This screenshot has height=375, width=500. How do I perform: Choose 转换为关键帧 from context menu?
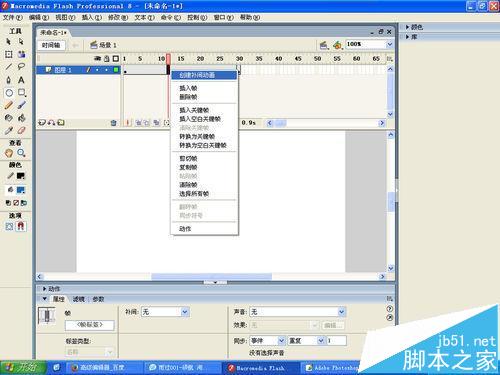pos(204,136)
